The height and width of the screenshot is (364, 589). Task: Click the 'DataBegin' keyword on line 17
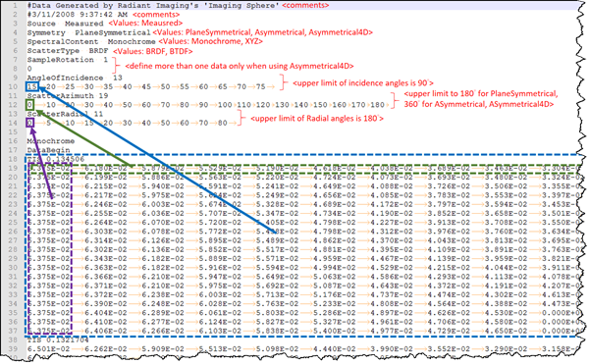coord(48,150)
